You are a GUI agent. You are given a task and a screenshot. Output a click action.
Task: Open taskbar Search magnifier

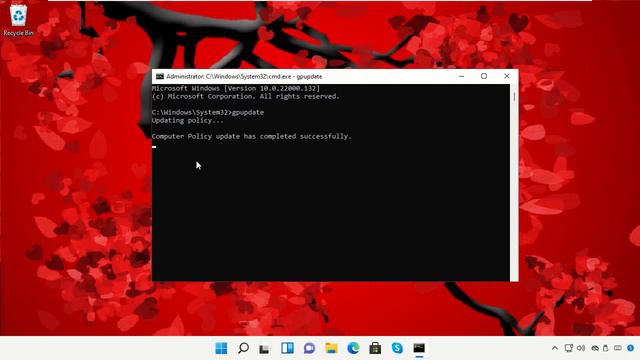[243, 348]
